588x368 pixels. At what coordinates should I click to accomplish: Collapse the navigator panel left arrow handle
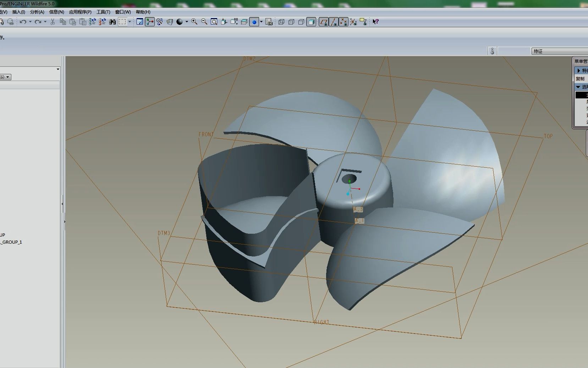62,204
